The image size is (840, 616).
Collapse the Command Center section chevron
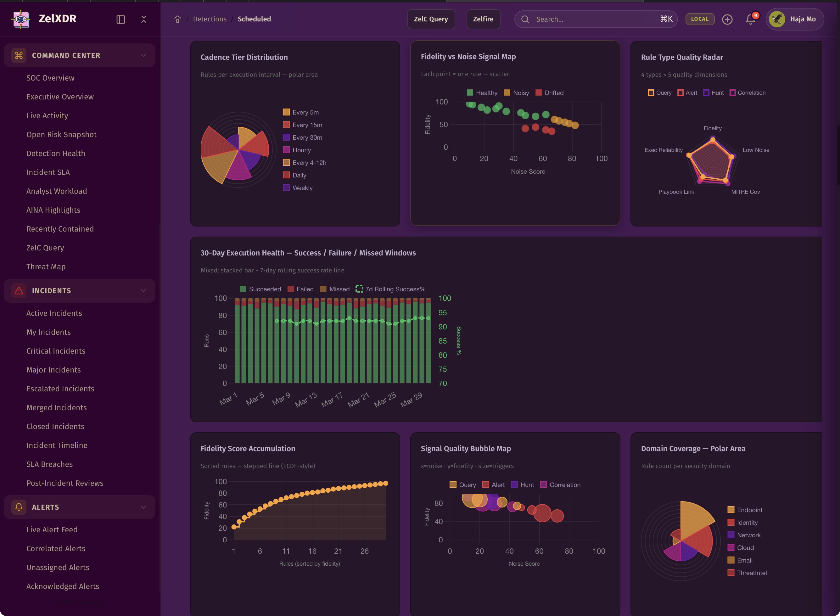pyautogui.click(x=143, y=56)
